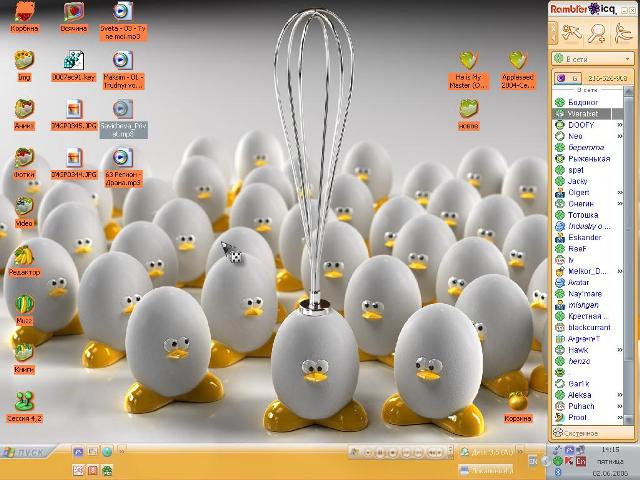The height and width of the screenshot is (480, 640).
Task: Open the Всячина folder icon
Action: point(74,17)
